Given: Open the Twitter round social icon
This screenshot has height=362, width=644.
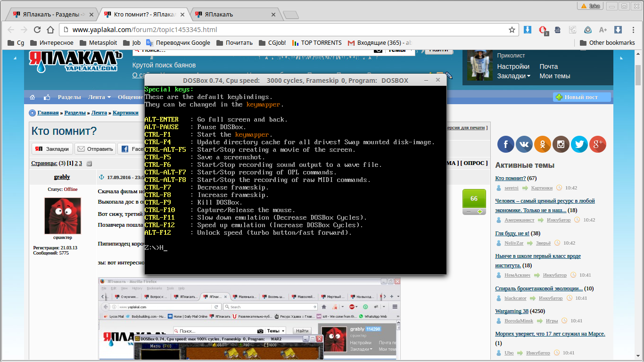Looking at the screenshot, I should 579,144.
